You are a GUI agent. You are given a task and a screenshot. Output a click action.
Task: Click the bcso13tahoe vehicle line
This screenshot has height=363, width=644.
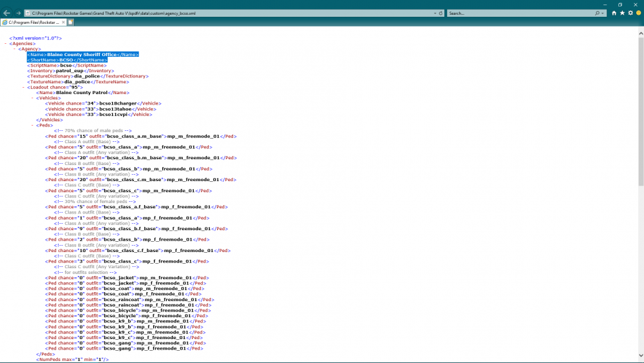(x=100, y=109)
